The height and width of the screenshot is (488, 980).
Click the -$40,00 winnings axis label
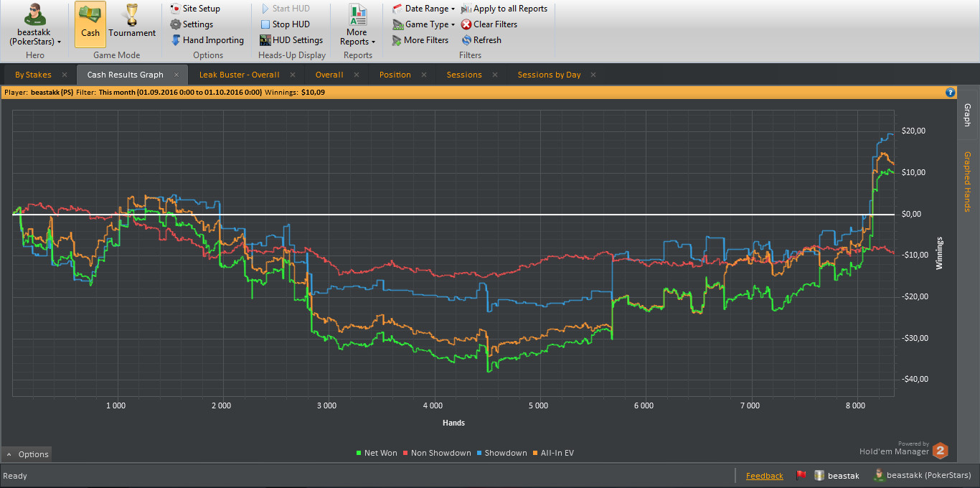pyautogui.click(x=914, y=379)
